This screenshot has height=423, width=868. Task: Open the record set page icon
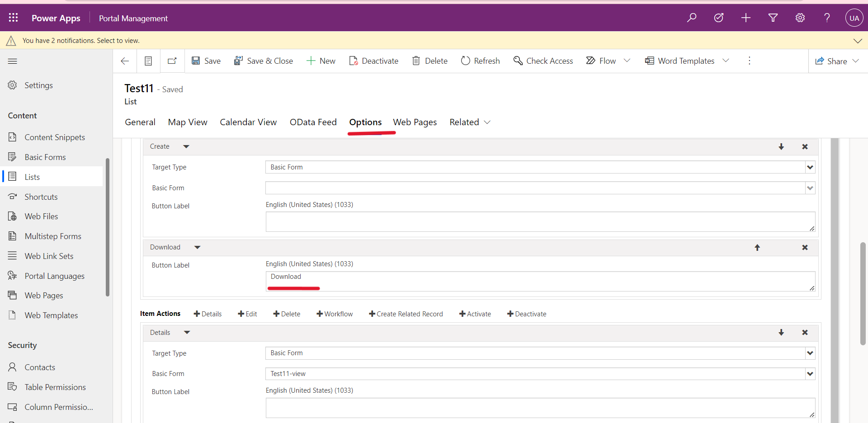(x=148, y=61)
